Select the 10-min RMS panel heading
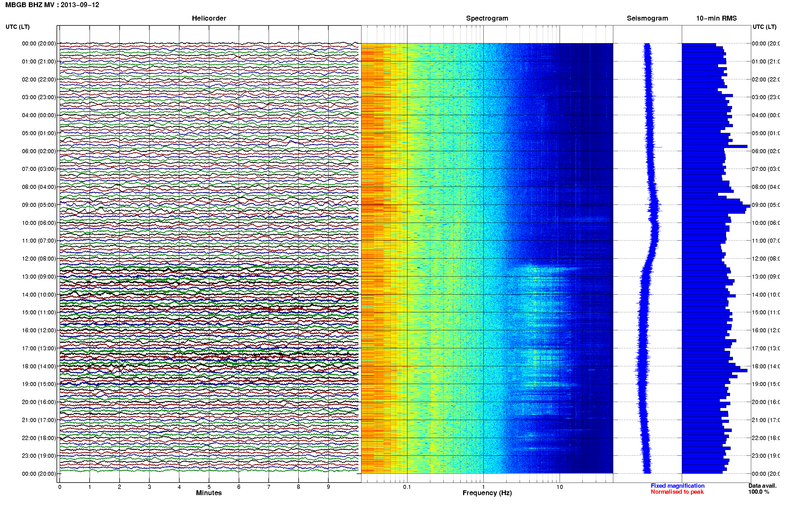The height and width of the screenshot is (508, 812). coord(716,18)
